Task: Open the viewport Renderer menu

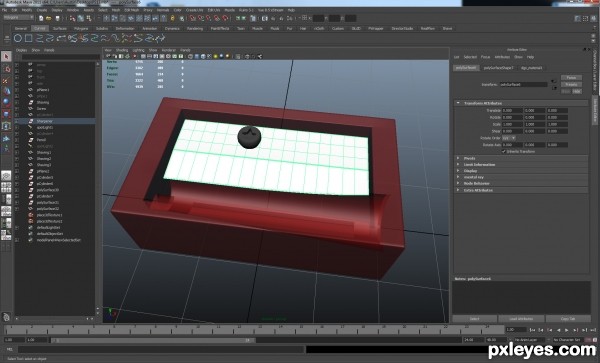Action: [168, 50]
